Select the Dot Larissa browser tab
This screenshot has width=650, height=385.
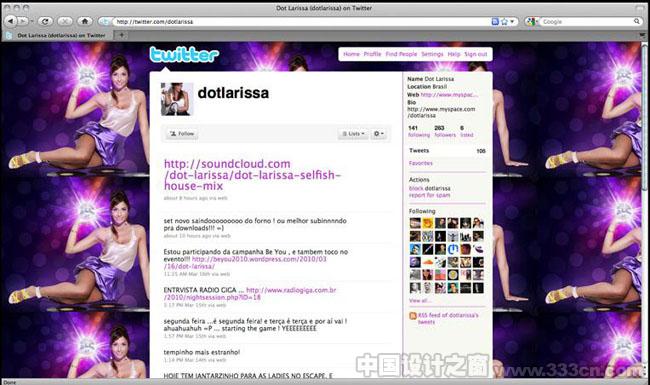click(58, 36)
